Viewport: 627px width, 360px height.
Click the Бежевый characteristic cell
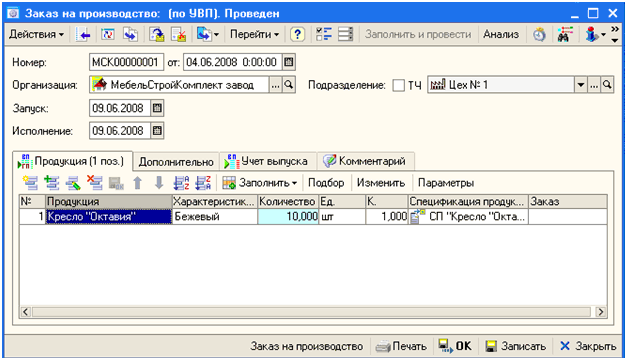click(x=215, y=216)
